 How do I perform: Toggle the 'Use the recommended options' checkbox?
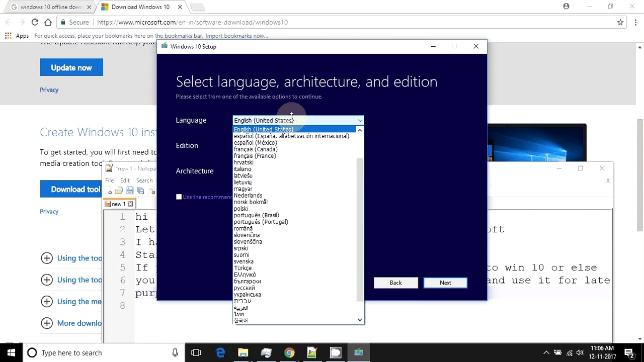pyautogui.click(x=179, y=197)
